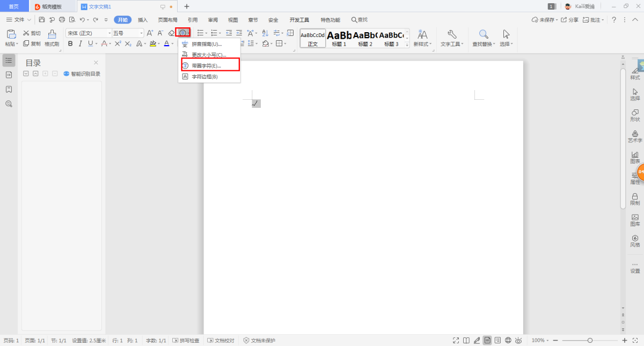Click the 艺术字 word art sidebar icon
The image size is (644, 346).
[x=635, y=136]
